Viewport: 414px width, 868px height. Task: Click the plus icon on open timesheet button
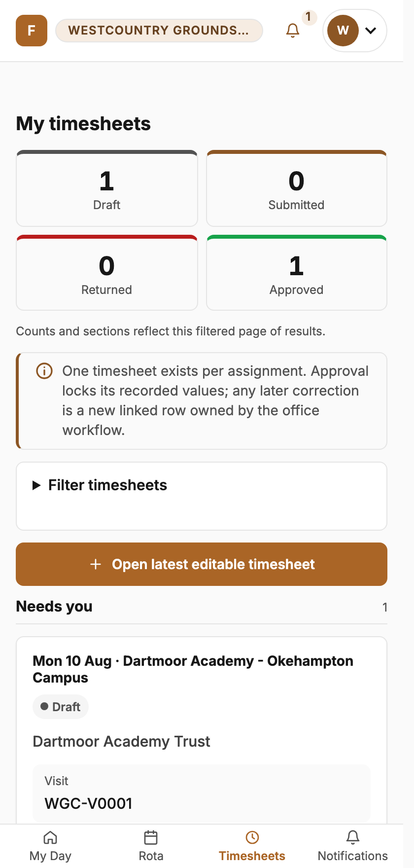click(x=96, y=564)
